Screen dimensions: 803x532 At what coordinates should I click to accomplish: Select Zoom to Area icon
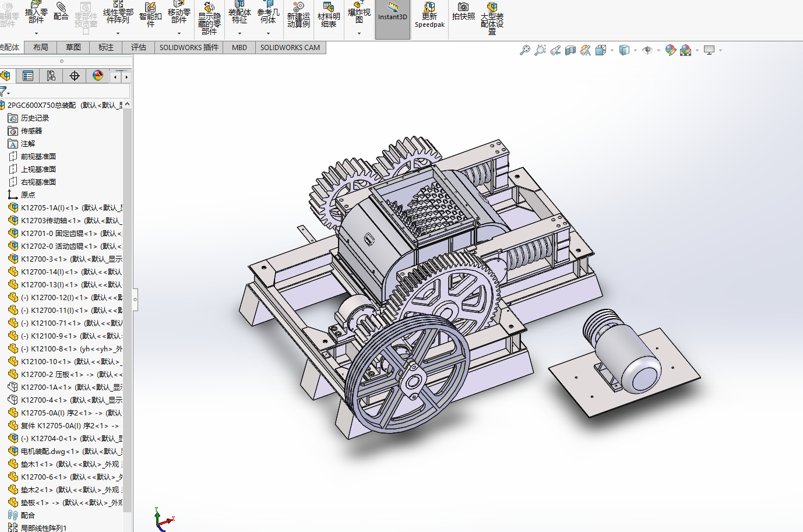tap(540, 50)
